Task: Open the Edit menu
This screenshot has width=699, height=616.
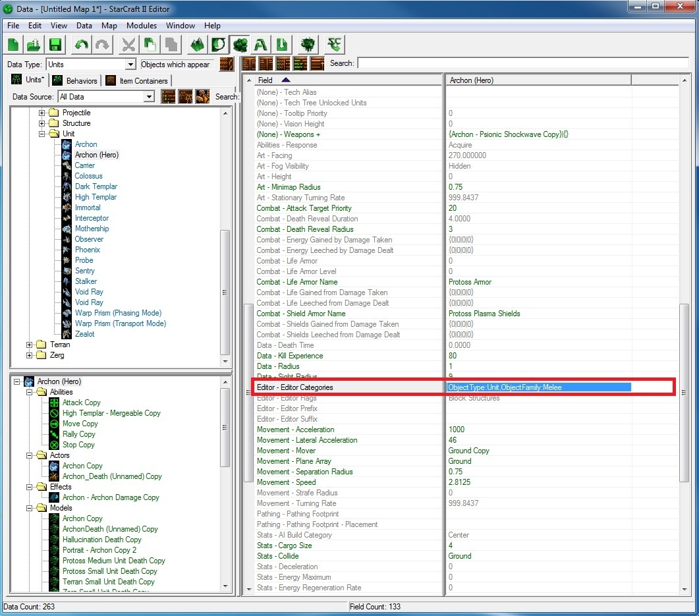Action: (x=35, y=26)
